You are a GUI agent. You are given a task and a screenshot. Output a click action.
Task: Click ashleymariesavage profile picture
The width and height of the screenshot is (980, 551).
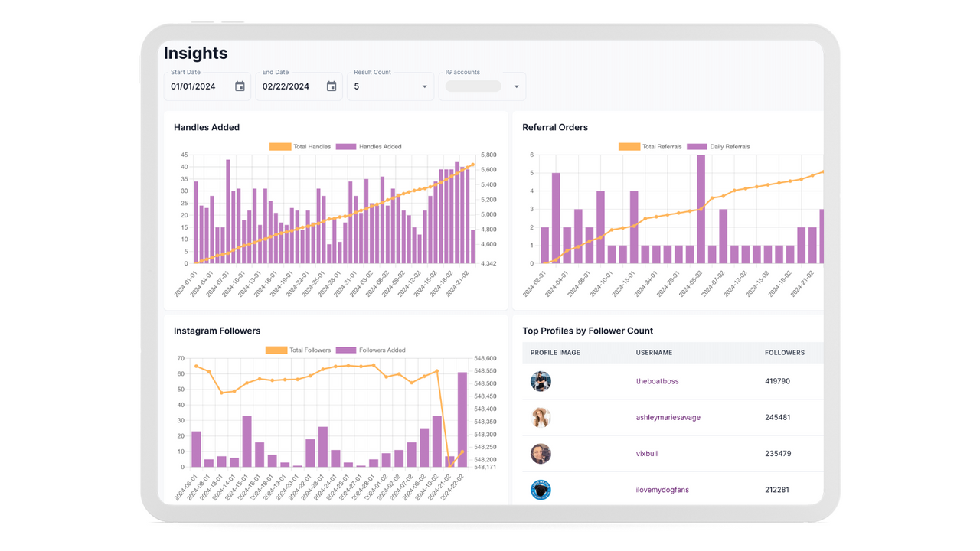tap(541, 417)
